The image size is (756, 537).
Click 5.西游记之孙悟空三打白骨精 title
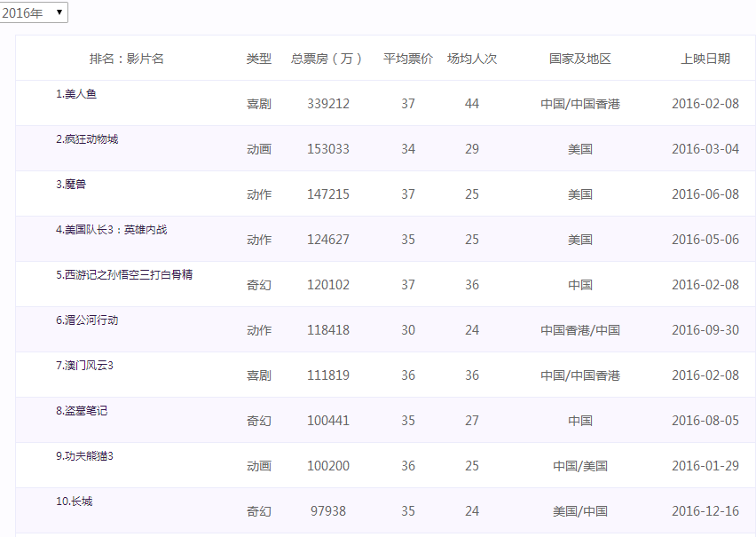(124, 275)
